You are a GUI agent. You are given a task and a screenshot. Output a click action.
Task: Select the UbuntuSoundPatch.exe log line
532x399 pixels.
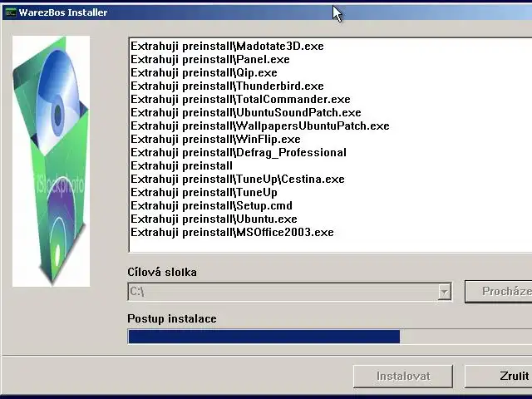pyautogui.click(x=246, y=112)
